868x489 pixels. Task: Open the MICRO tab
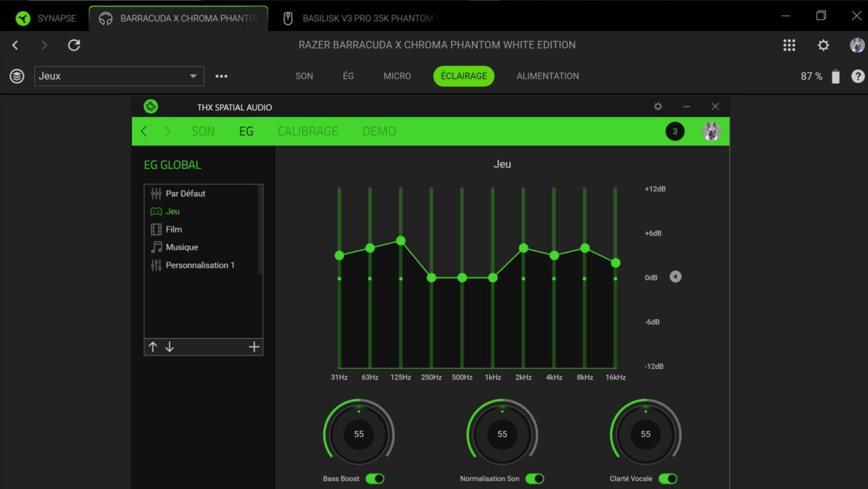pyautogui.click(x=397, y=76)
